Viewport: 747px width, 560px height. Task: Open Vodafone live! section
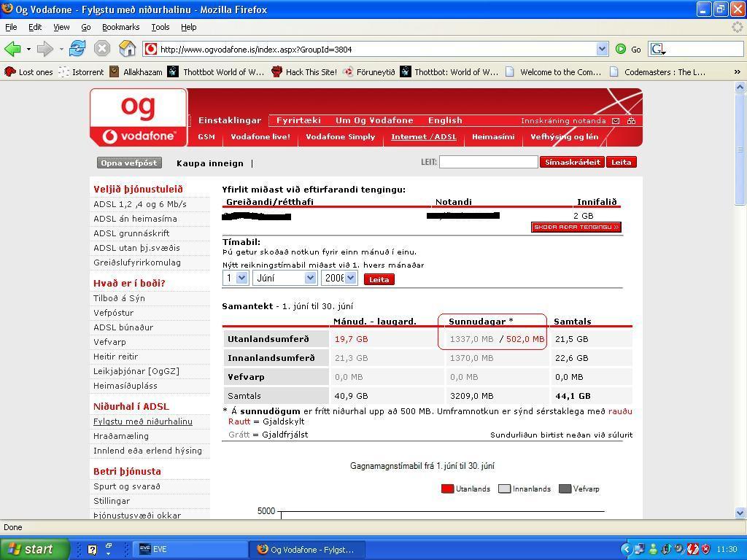tap(260, 136)
